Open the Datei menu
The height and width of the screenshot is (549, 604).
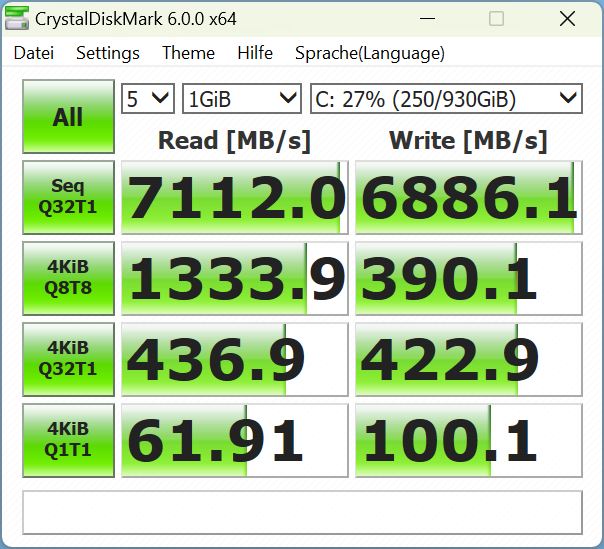coord(34,53)
